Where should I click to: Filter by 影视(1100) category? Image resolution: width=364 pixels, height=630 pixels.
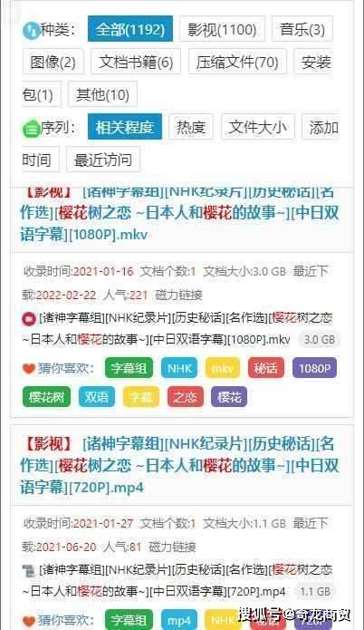(x=222, y=29)
